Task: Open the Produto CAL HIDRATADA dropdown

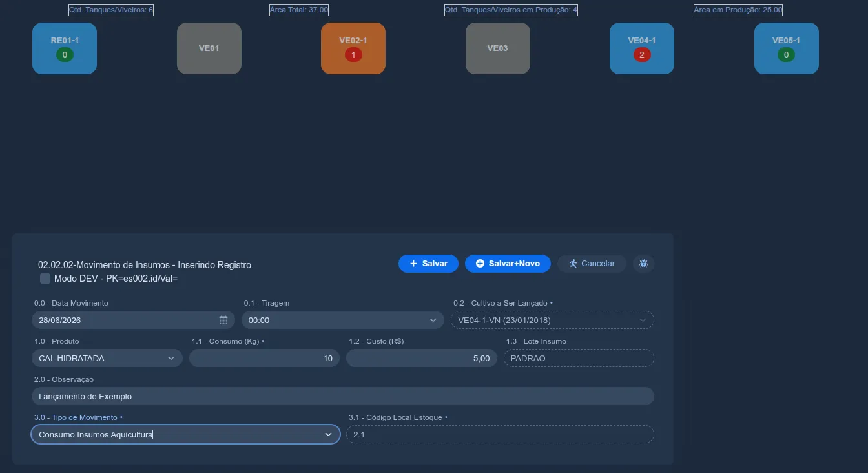Action: pos(107,358)
